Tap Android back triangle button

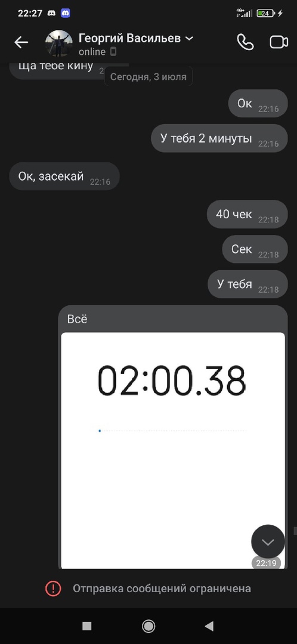click(209, 626)
